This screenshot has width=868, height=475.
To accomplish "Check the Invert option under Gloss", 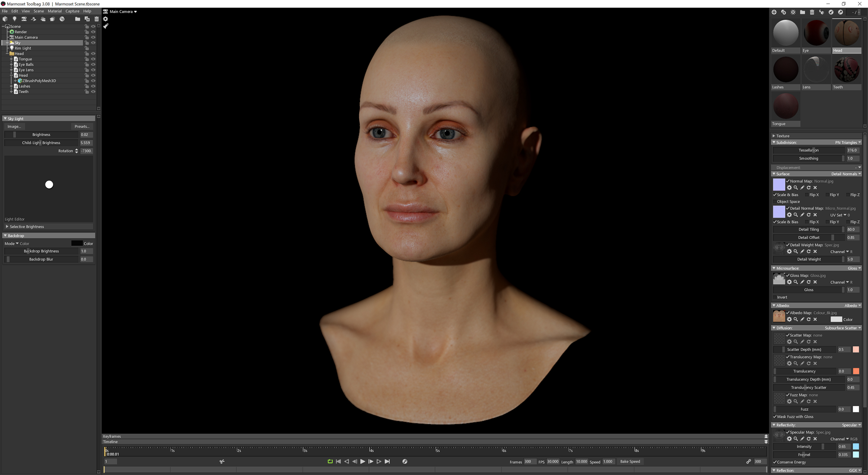I will pyautogui.click(x=775, y=297).
